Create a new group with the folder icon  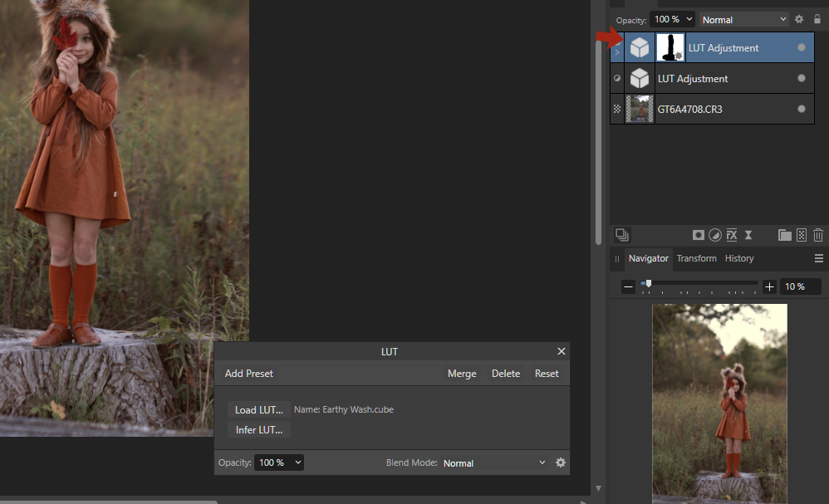point(784,235)
